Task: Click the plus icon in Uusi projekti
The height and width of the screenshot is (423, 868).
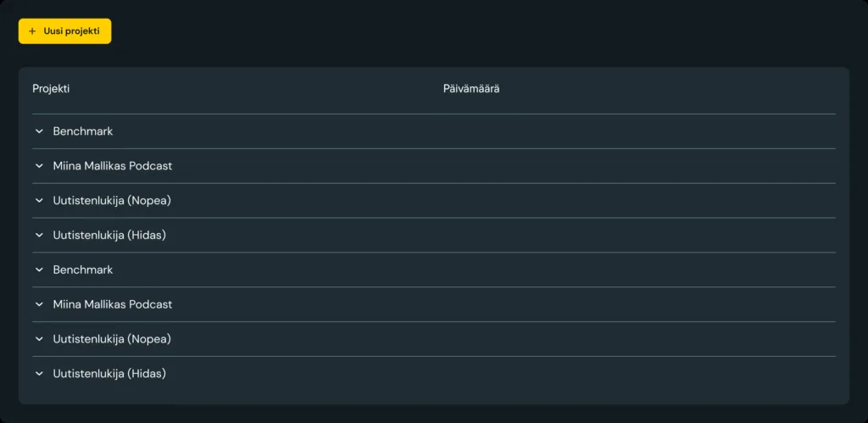Action: [32, 31]
